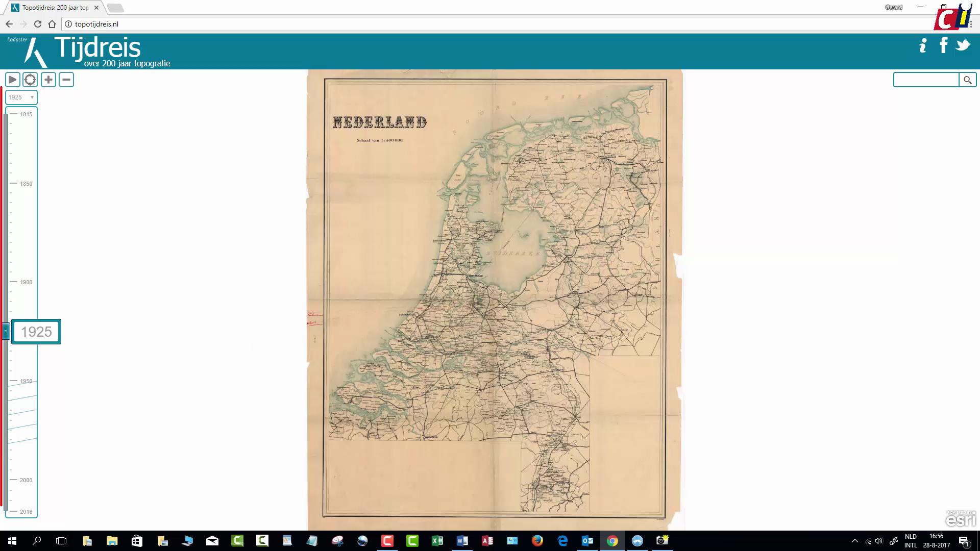
Task: Open a new browser tab
Action: pyautogui.click(x=116, y=7)
